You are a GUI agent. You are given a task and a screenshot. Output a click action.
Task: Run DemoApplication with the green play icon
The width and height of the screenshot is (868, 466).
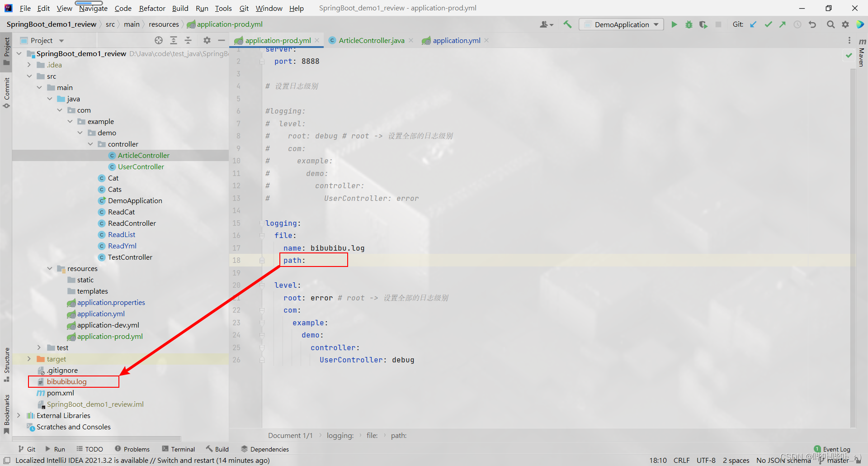(674, 24)
